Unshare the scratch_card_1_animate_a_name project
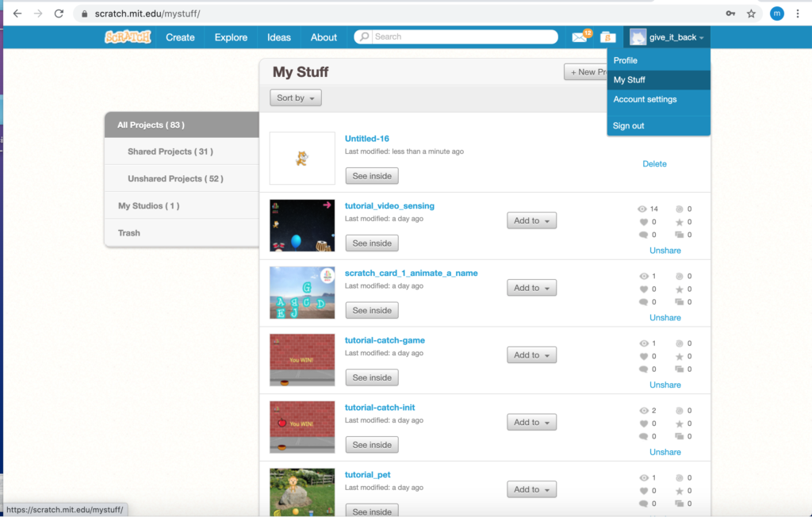This screenshot has width=812, height=517. (665, 317)
